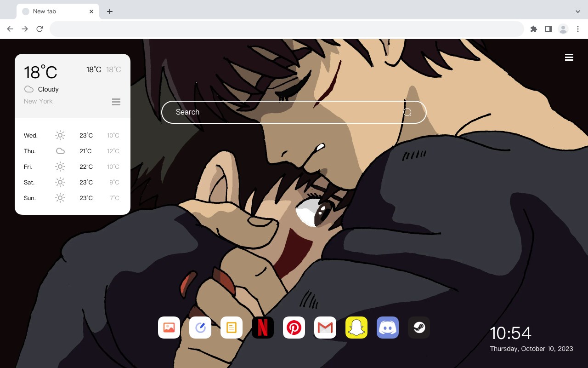The height and width of the screenshot is (368, 588).
Task: Go forward with the browser arrow
Action: point(25,29)
